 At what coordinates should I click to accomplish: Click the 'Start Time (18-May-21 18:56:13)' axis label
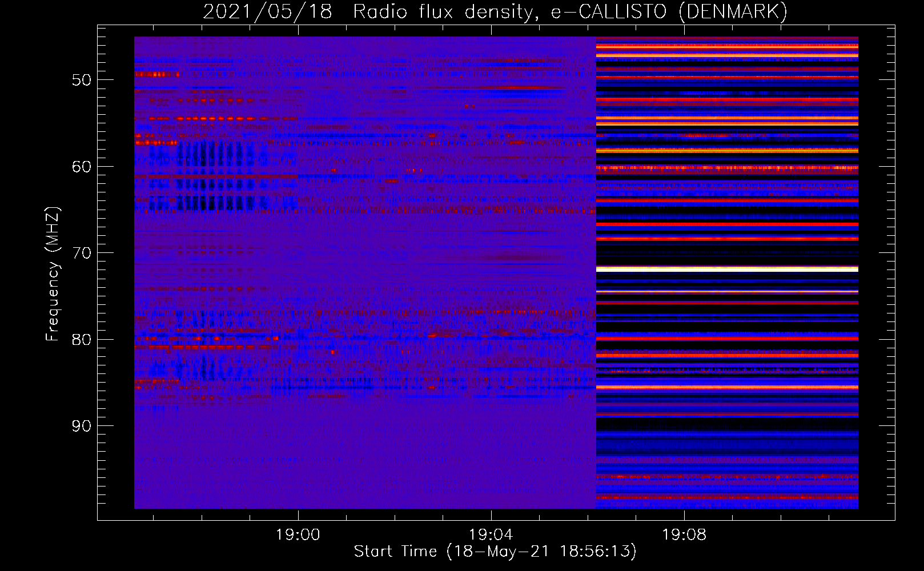(495, 552)
